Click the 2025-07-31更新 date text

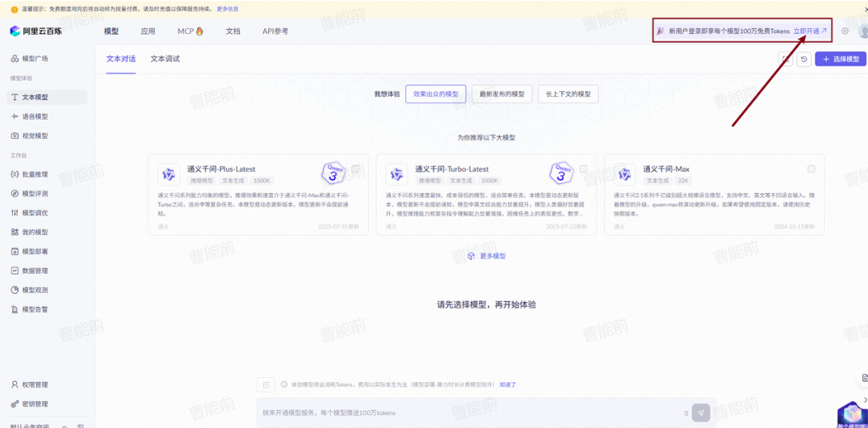[x=338, y=227]
